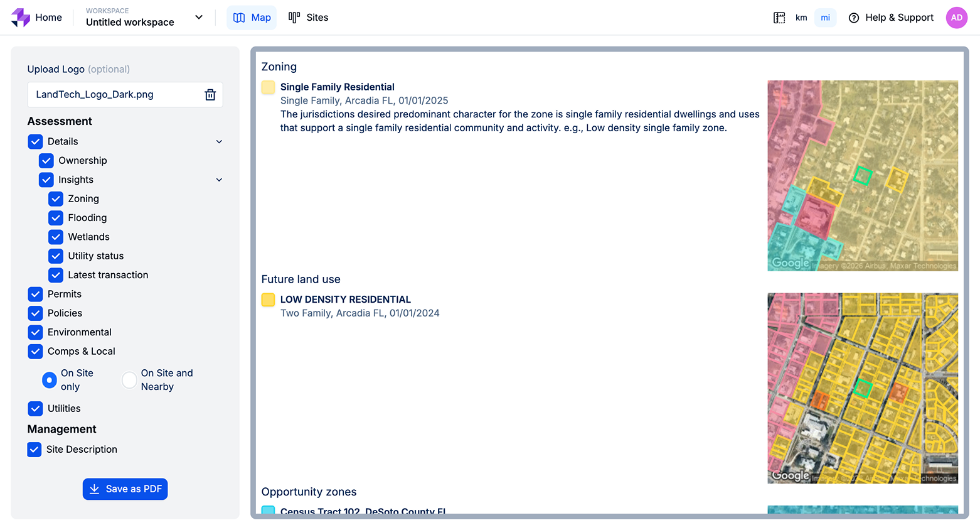Delete the uploaded logo file
980x530 pixels.
(210, 95)
